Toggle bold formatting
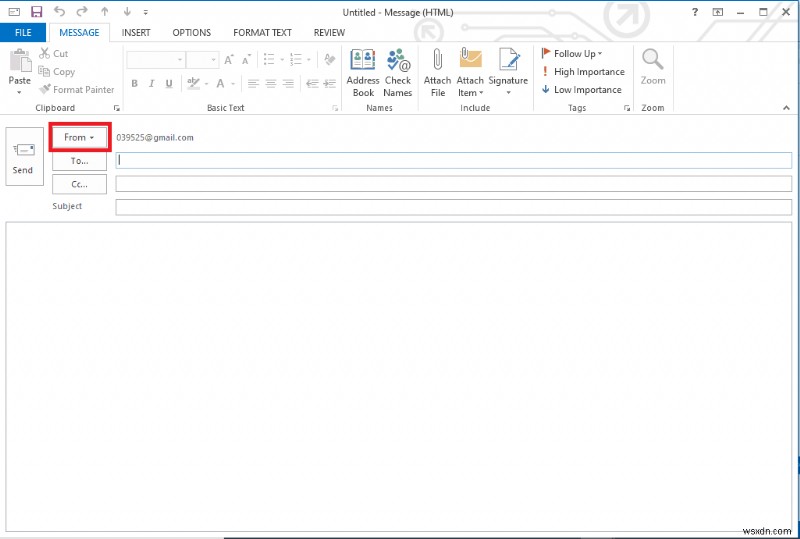The image size is (800, 539). 135,83
